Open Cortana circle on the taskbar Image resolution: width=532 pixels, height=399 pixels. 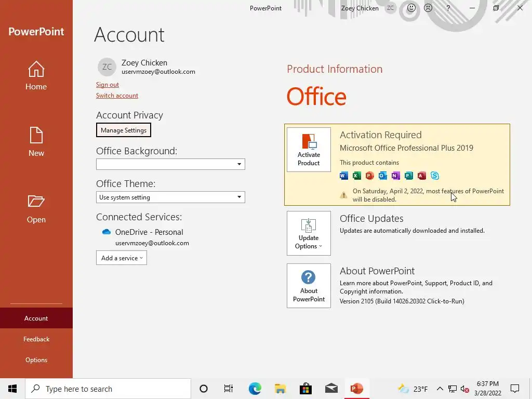(204, 389)
